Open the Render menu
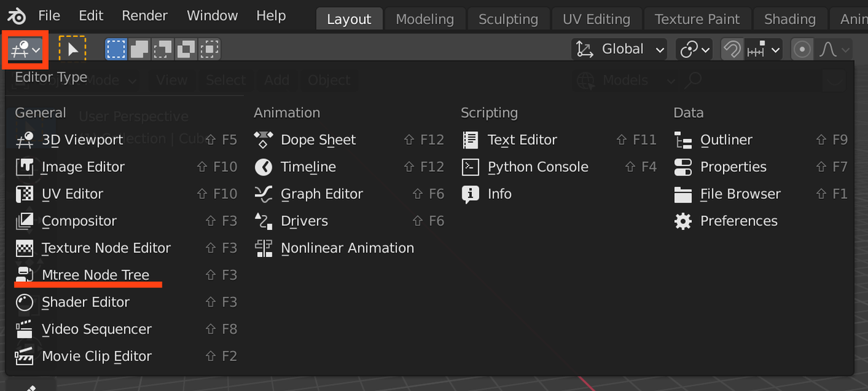 pyautogui.click(x=144, y=16)
